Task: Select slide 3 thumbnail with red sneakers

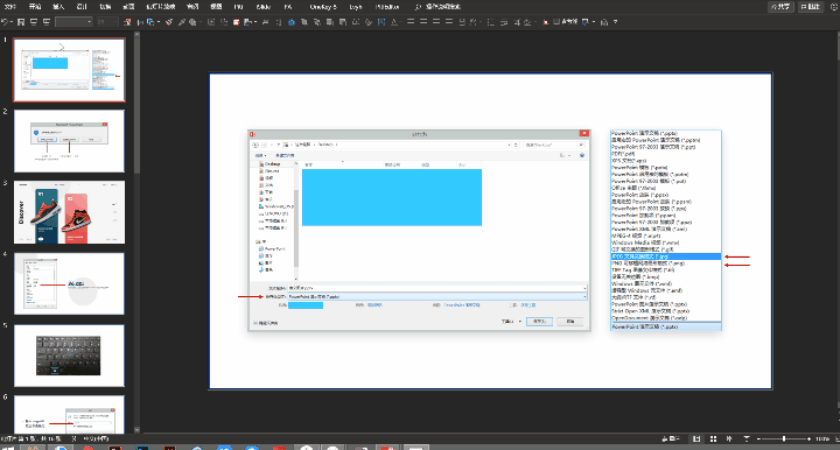Action: click(x=68, y=212)
